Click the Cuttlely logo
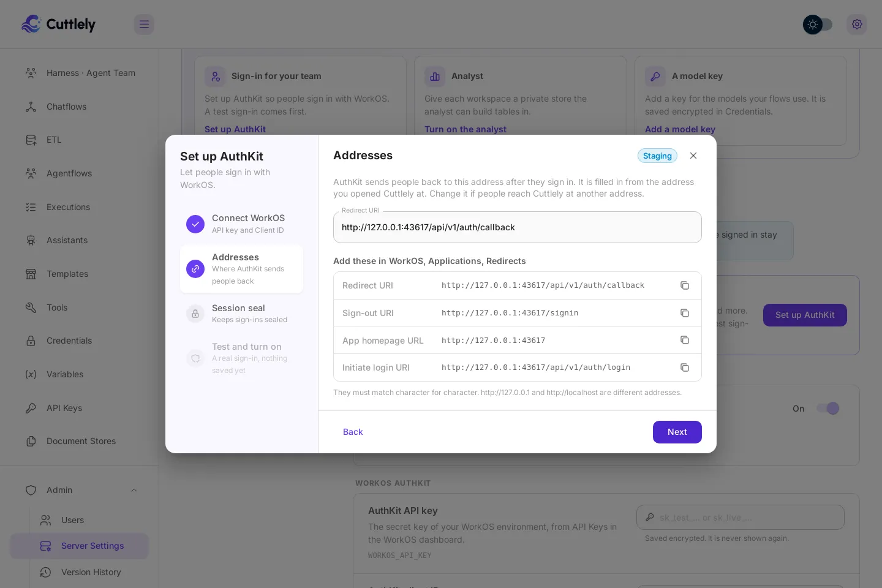This screenshot has width=882, height=588. coord(58,24)
